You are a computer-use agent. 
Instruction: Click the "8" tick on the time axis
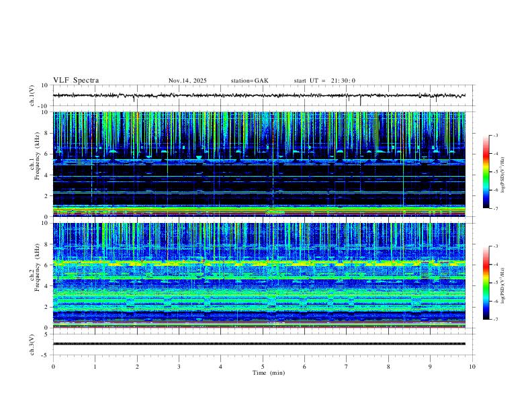388,367
